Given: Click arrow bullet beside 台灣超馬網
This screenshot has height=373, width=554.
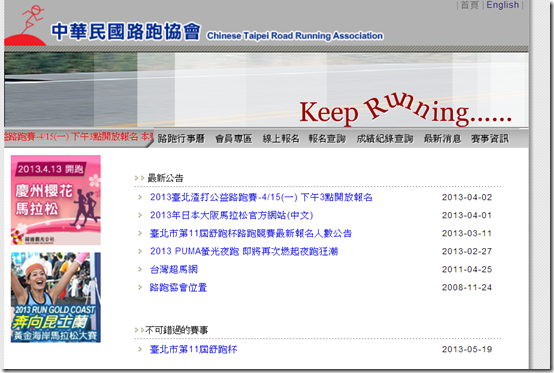Looking at the screenshot, I should coord(140,270).
